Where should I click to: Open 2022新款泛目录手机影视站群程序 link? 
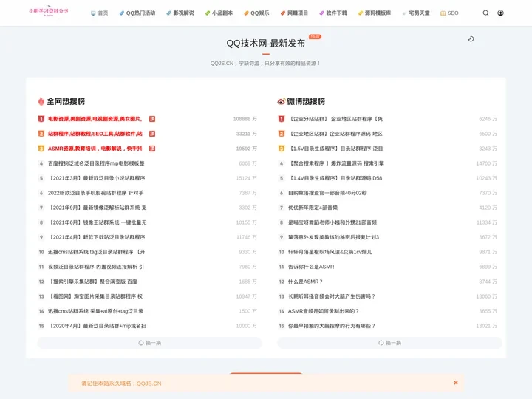[95, 193]
